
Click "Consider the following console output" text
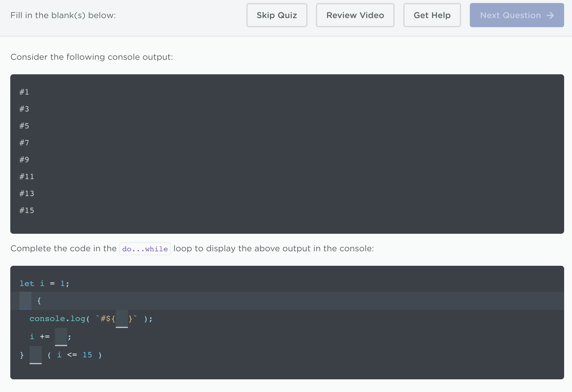pyautogui.click(x=92, y=57)
